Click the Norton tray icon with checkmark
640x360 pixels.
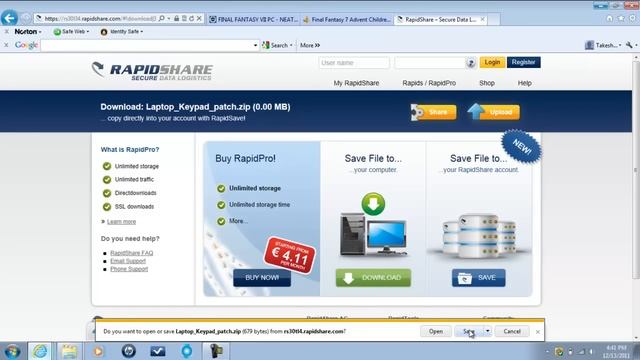tap(559, 351)
